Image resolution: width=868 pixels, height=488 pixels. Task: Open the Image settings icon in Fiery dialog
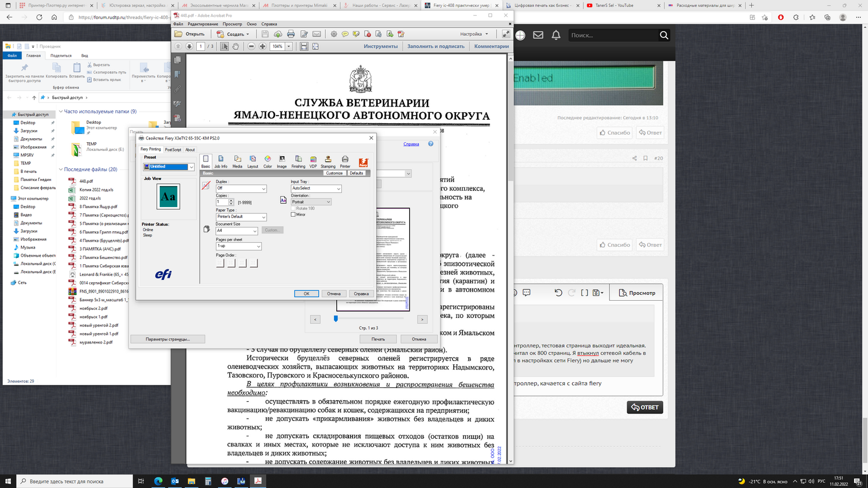pyautogui.click(x=282, y=161)
